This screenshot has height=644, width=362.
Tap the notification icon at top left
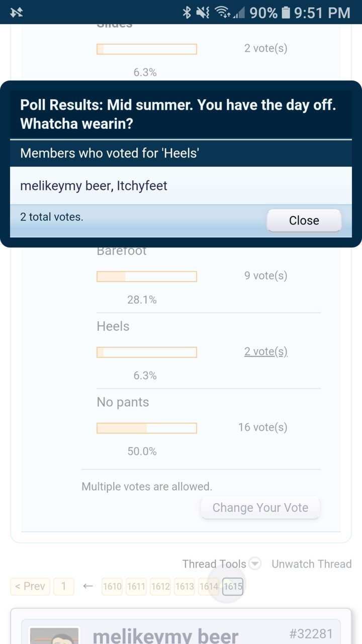tap(16, 12)
